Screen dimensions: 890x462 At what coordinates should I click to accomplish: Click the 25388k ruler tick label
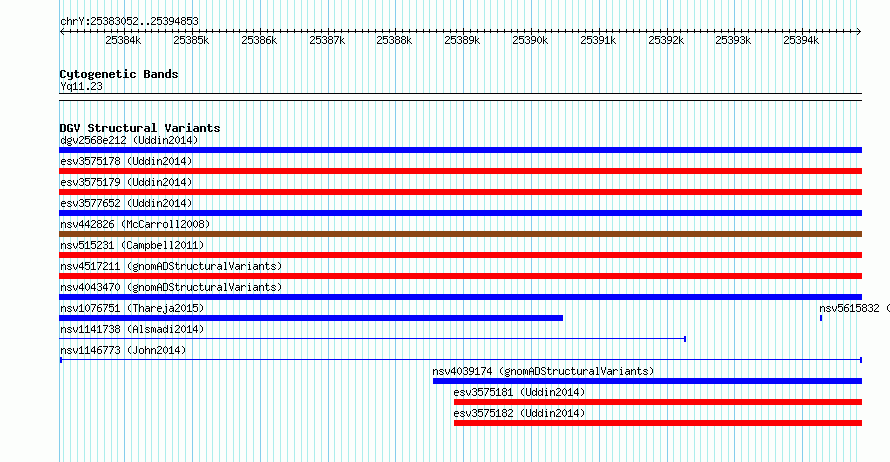(x=394, y=40)
